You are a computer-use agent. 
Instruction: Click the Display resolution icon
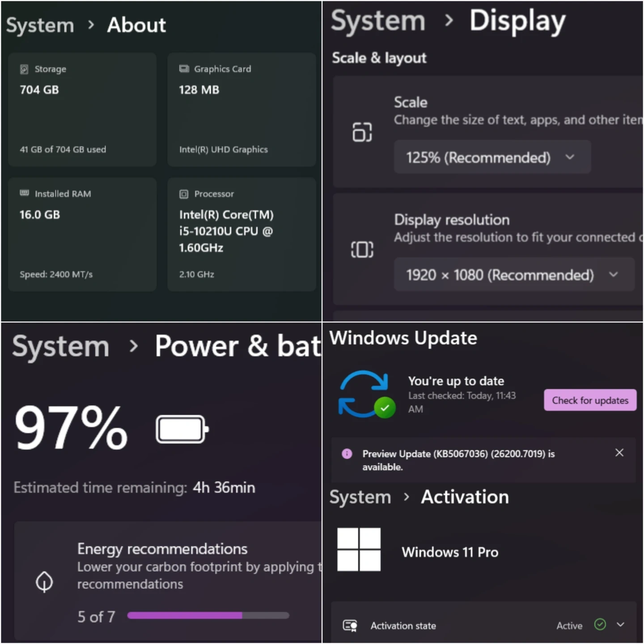[362, 249]
